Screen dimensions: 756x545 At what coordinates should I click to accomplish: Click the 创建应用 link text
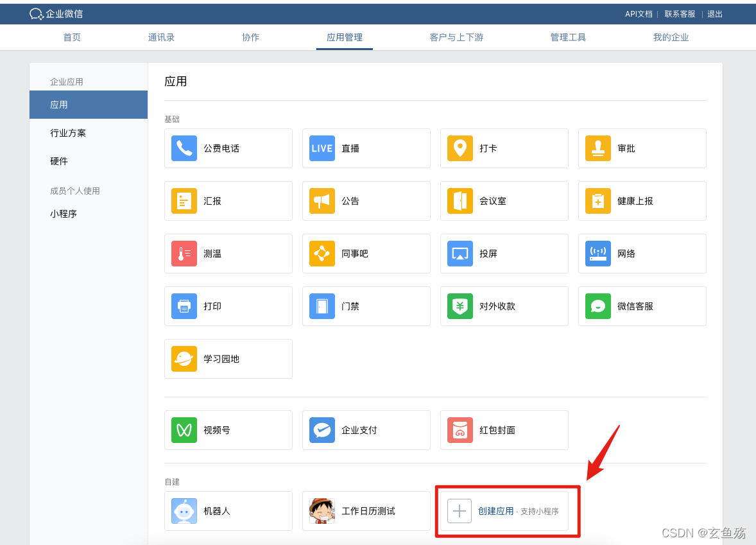point(495,511)
